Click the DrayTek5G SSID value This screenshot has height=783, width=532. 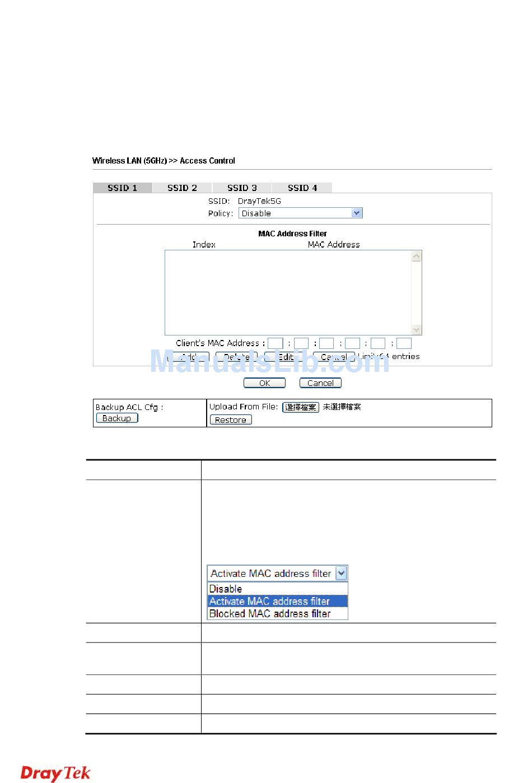[x=259, y=201]
